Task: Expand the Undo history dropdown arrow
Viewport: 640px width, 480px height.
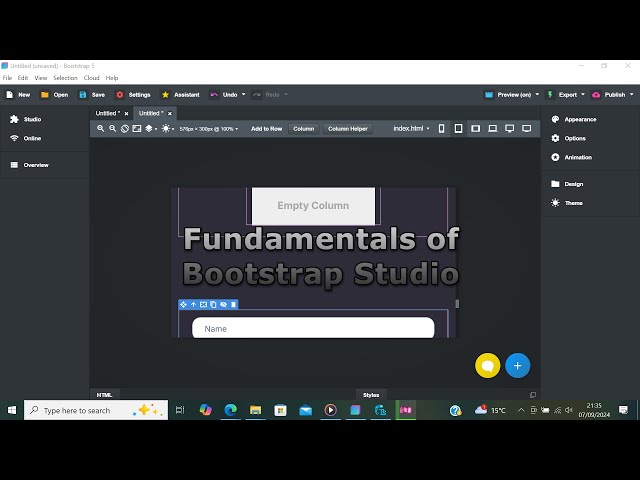Action: (244, 94)
